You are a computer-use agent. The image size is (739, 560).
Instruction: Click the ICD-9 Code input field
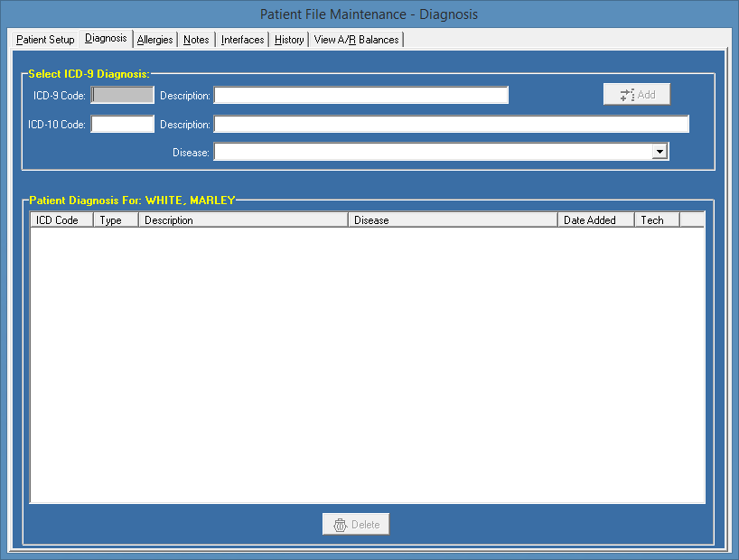(123, 96)
